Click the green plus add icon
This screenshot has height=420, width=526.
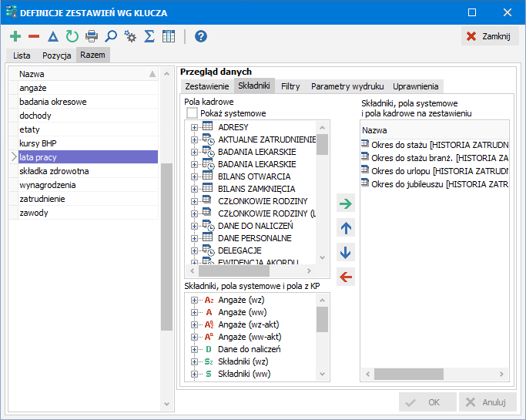[x=15, y=36]
